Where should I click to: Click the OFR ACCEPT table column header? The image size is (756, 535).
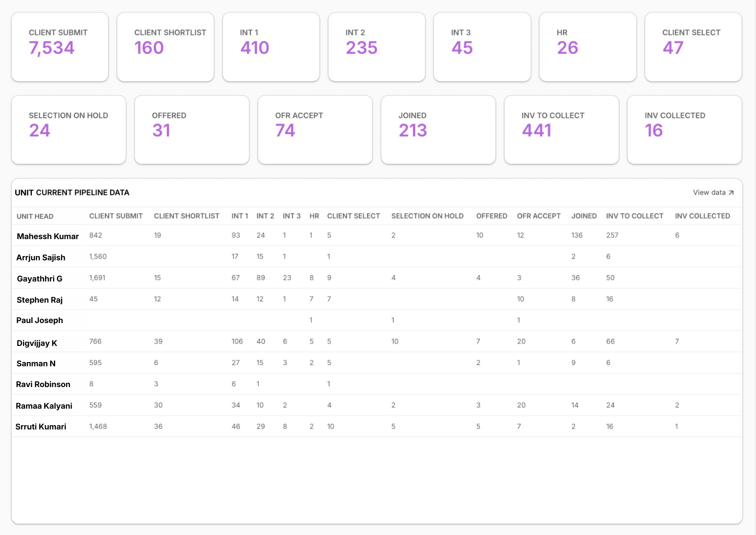[x=539, y=216]
